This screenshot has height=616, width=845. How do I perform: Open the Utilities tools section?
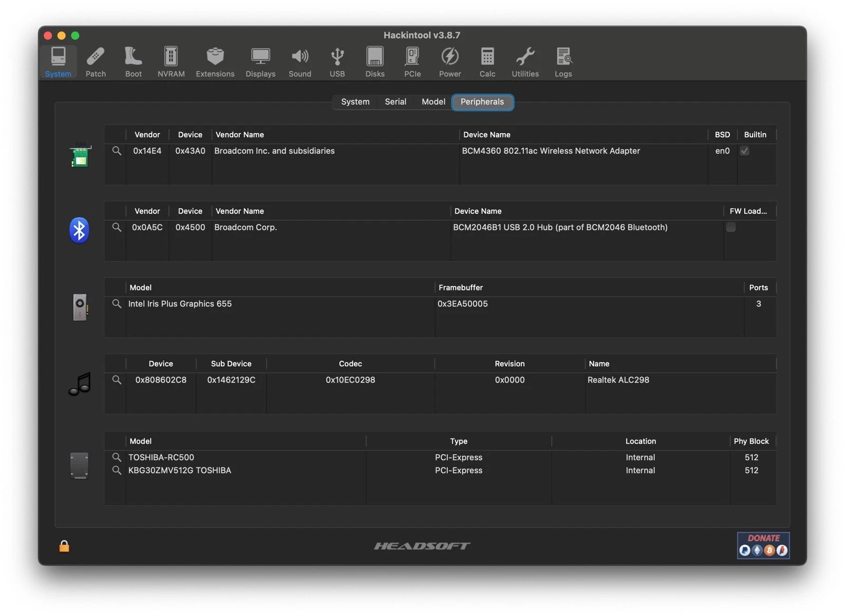[x=525, y=62]
